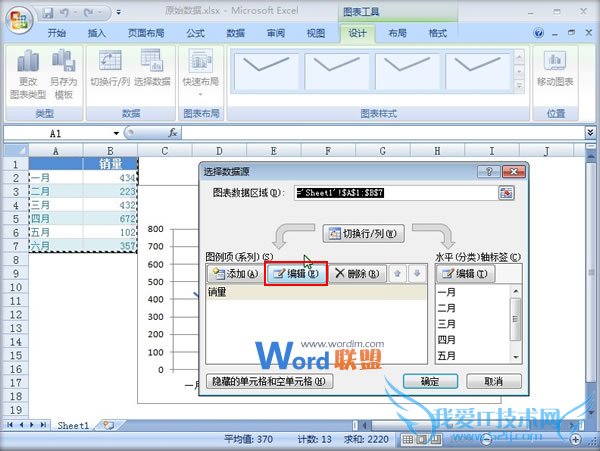This screenshot has height=451, width=600.
Task: Cancel dialog with 取消
Action: (x=494, y=382)
